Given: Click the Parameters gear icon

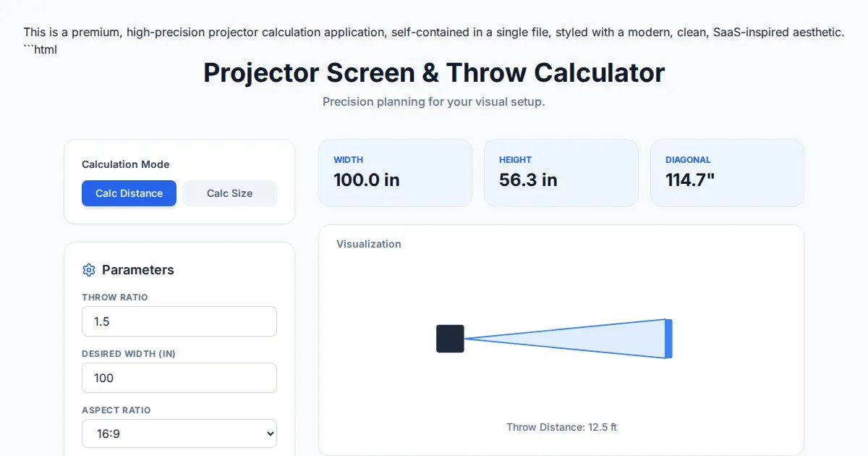Looking at the screenshot, I should [89, 270].
